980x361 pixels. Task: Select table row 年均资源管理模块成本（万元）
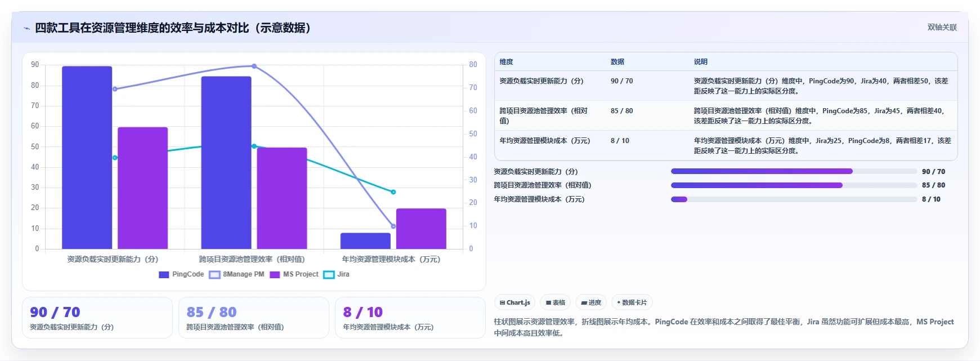[726, 145]
